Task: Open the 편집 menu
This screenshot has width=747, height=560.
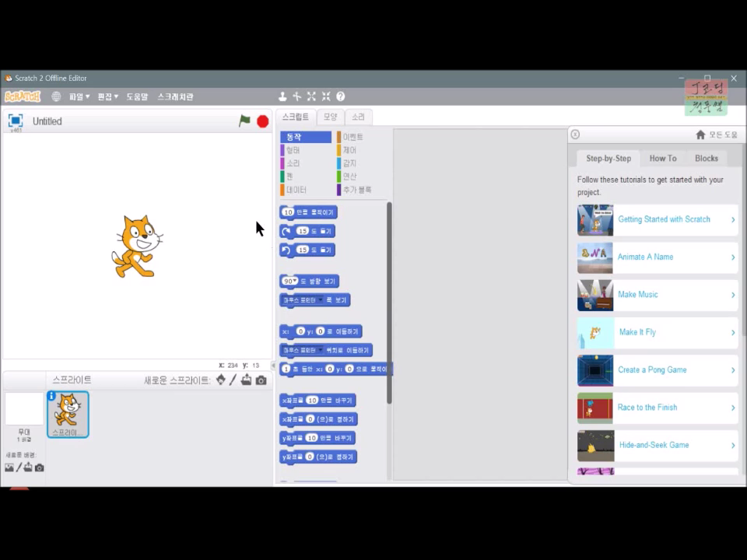Action: click(x=107, y=96)
